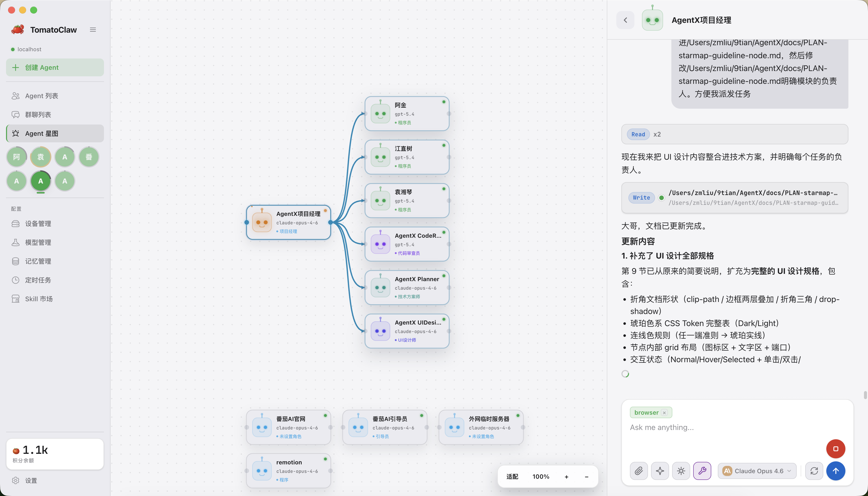Click the zoom in plus control

tap(566, 477)
